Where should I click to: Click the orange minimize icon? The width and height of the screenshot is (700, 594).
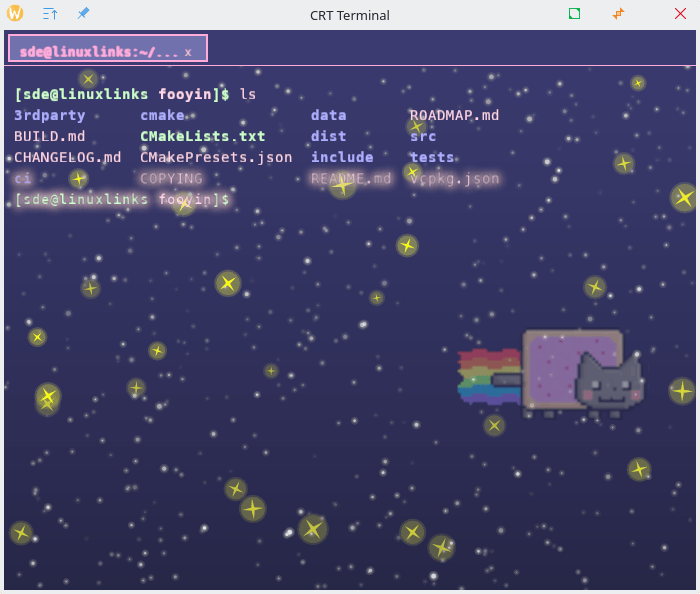(x=618, y=14)
